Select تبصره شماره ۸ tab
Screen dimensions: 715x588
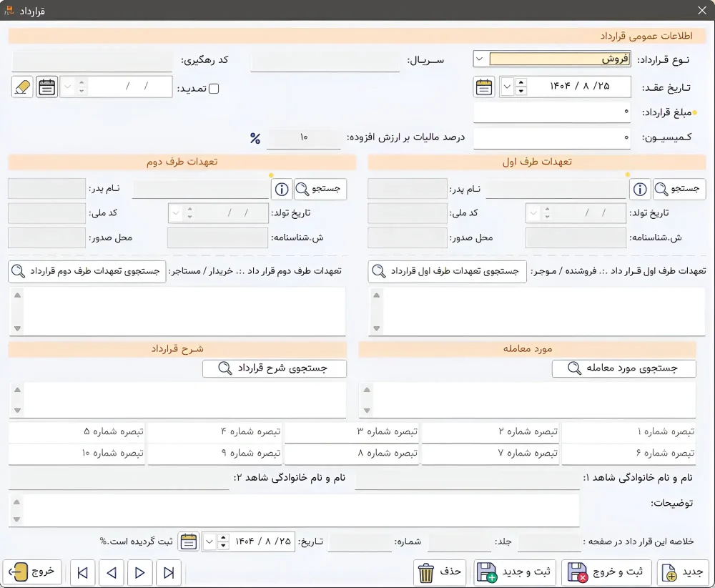coord(352,454)
